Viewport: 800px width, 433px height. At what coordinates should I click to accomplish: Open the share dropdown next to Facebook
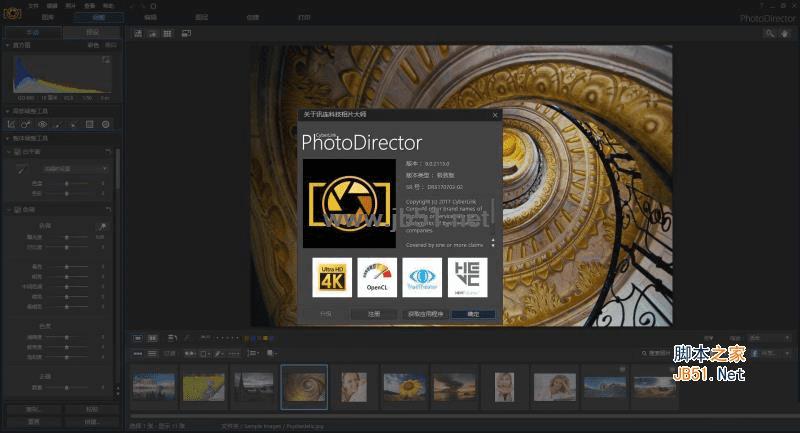788,353
